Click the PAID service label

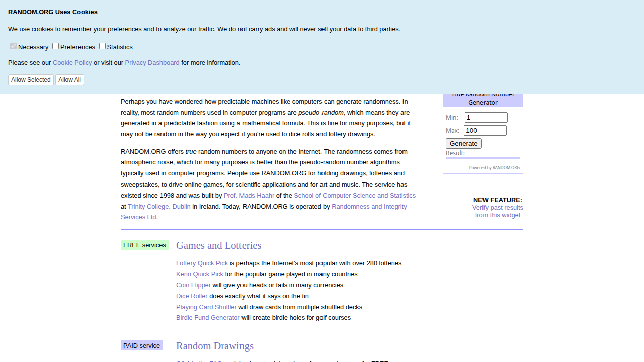click(141, 346)
